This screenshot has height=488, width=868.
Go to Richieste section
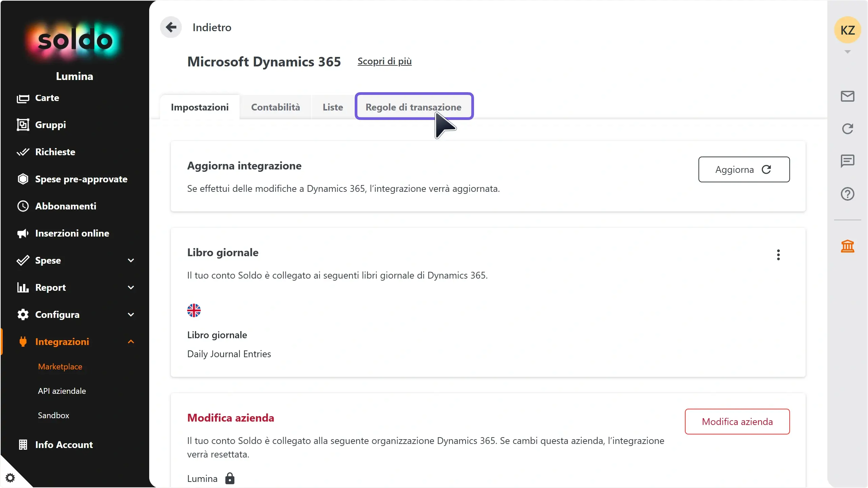pyautogui.click(x=46, y=152)
